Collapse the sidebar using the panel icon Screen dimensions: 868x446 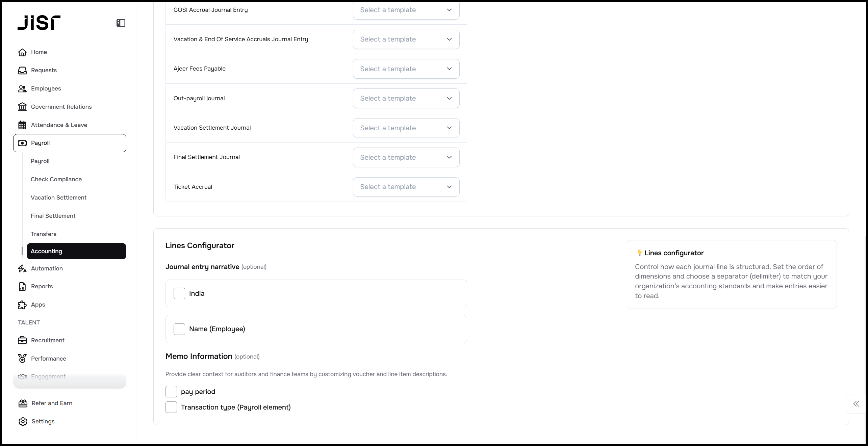click(x=121, y=23)
